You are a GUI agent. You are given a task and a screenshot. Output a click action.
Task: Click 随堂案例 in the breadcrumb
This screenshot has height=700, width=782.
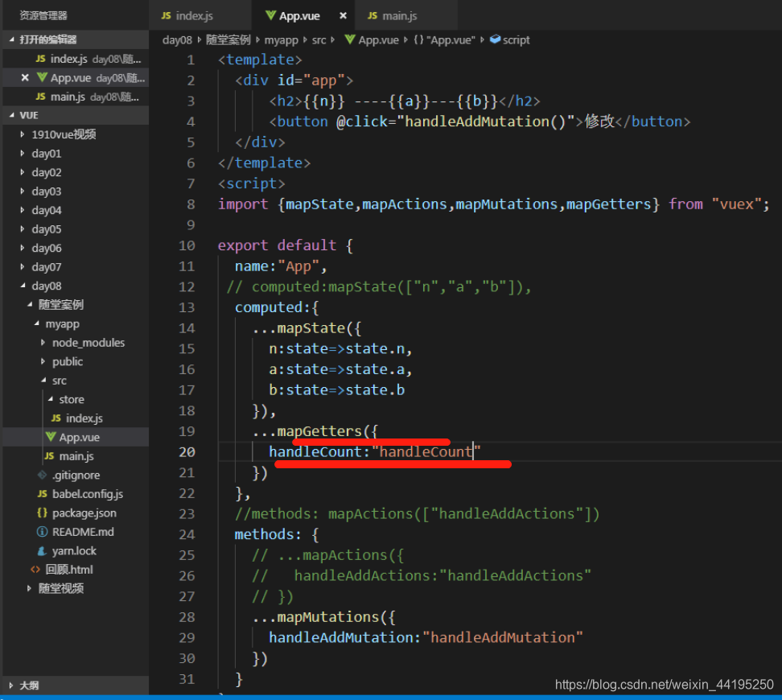coord(228,40)
